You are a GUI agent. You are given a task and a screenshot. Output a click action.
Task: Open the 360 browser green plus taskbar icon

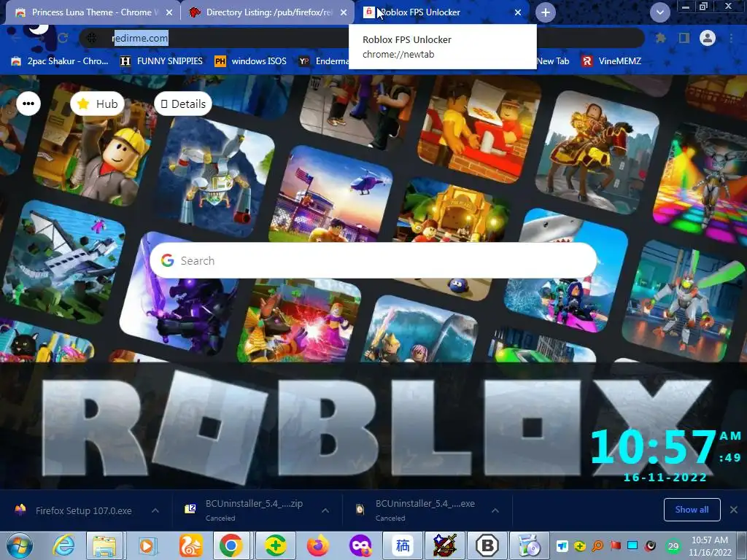click(x=275, y=545)
